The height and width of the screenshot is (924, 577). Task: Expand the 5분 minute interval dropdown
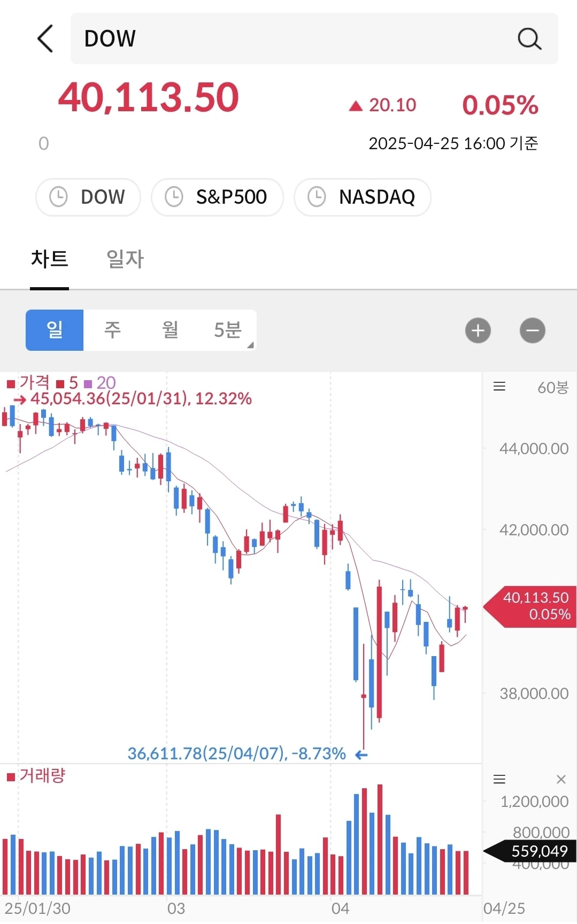tap(228, 330)
